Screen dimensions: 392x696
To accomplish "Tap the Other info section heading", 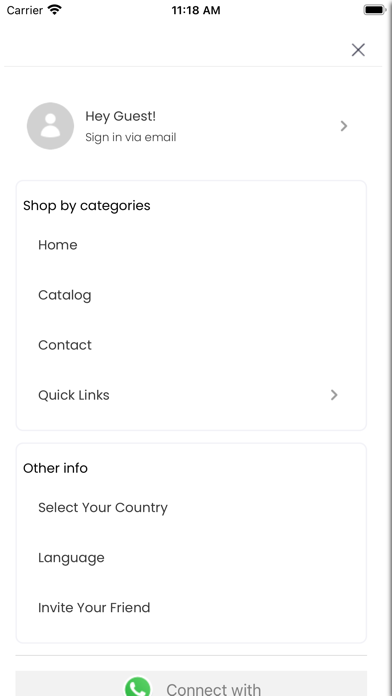I will [x=55, y=468].
